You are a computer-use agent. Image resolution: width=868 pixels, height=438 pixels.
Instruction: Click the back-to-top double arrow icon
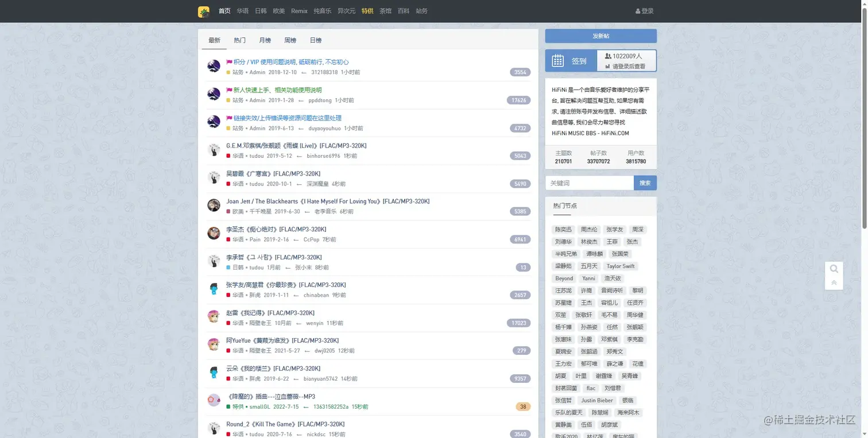(834, 283)
